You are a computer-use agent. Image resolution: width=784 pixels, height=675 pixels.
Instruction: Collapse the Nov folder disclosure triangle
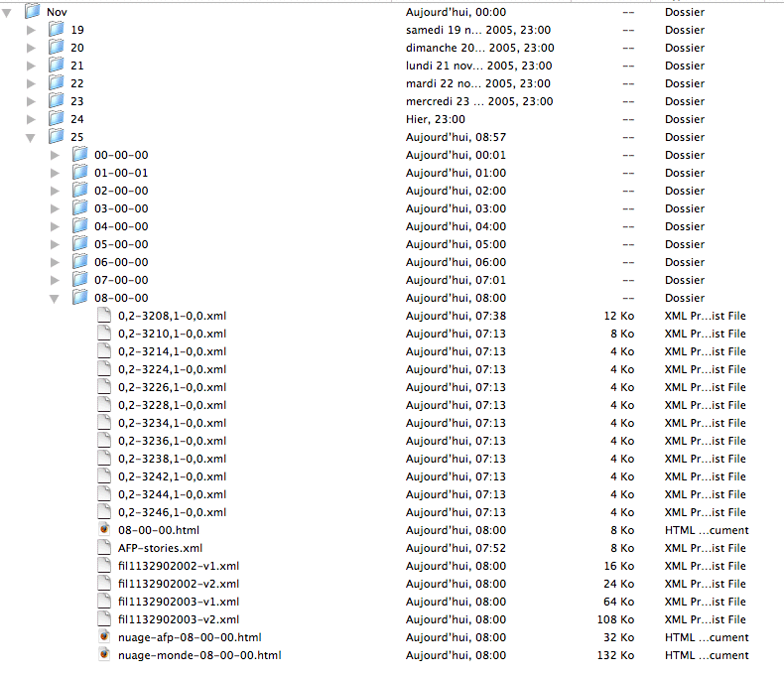pyautogui.click(x=7, y=13)
